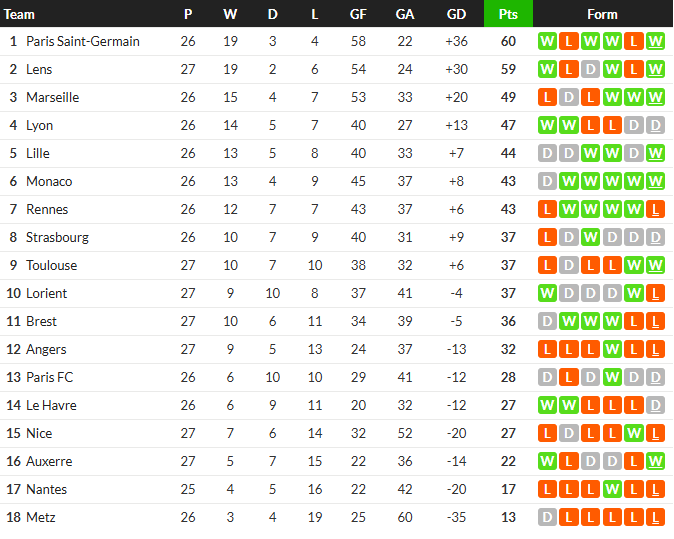Click the Team column header
Image resolution: width=674 pixels, height=539 pixels.
tap(20, 14)
